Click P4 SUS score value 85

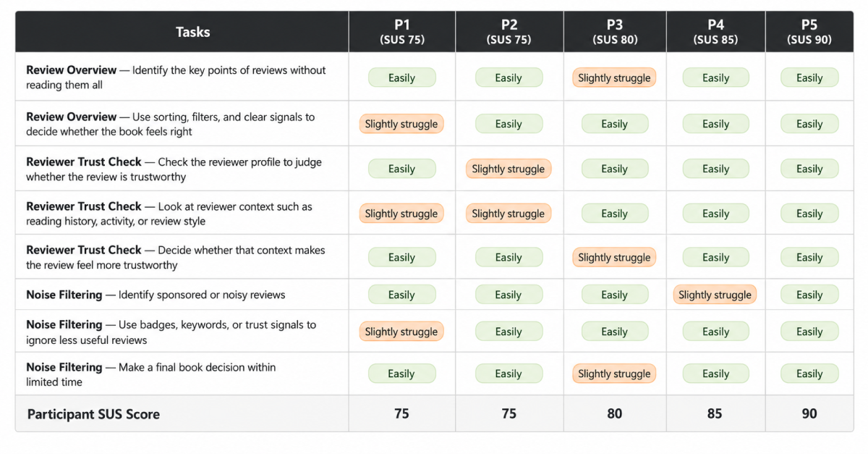point(715,413)
